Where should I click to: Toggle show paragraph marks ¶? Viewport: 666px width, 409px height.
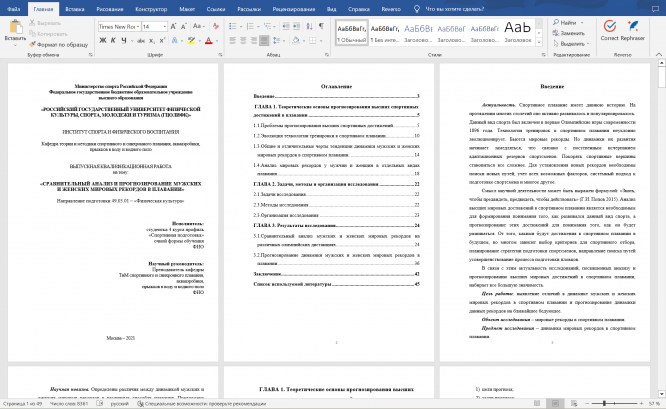(322, 26)
